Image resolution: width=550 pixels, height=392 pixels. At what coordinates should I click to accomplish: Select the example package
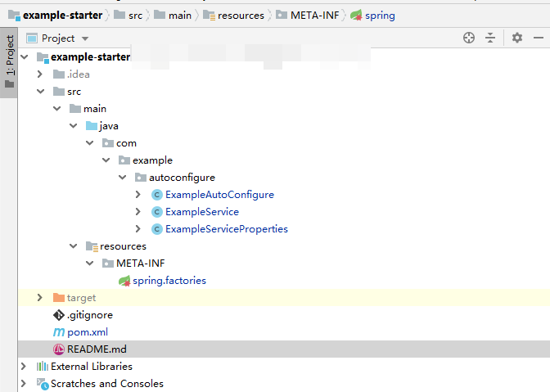[152, 160]
